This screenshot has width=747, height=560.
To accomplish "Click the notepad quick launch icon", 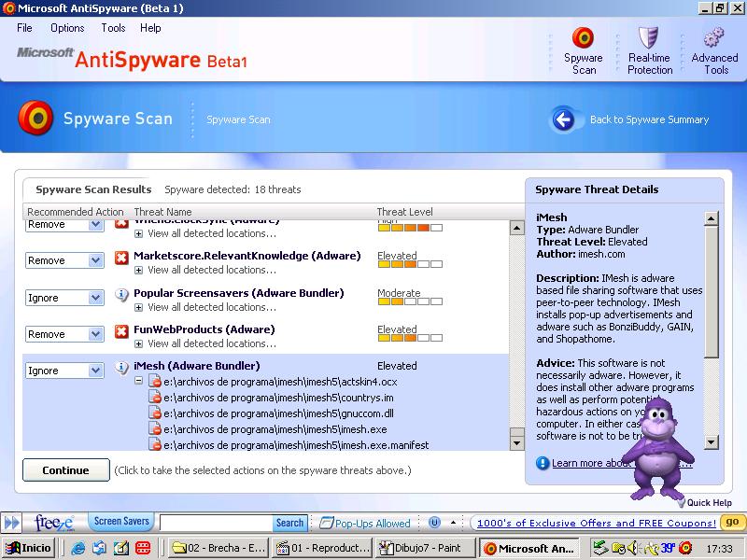I will click(x=121, y=548).
